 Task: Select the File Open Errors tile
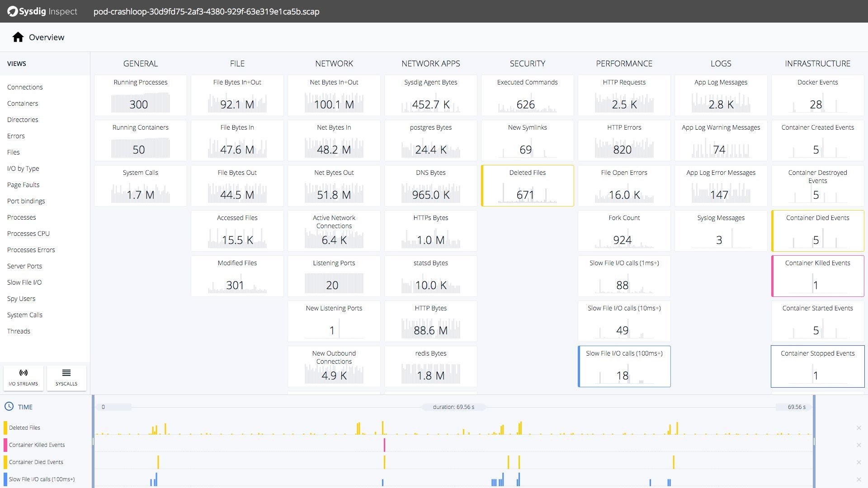pos(624,186)
